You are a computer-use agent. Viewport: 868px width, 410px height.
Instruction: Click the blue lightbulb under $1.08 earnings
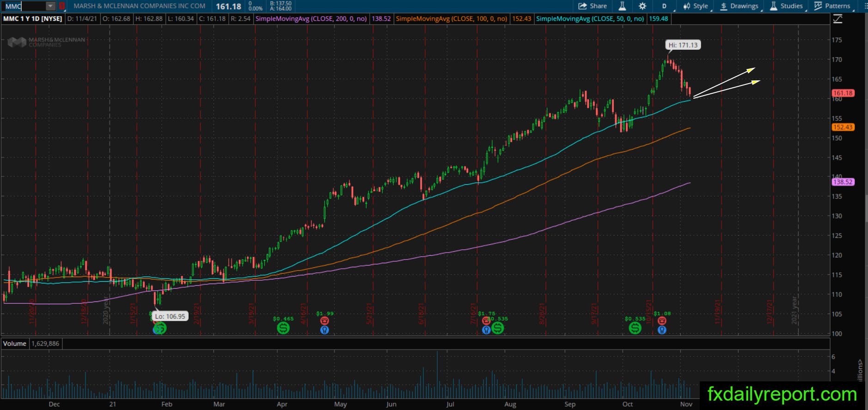[x=662, y=330]
